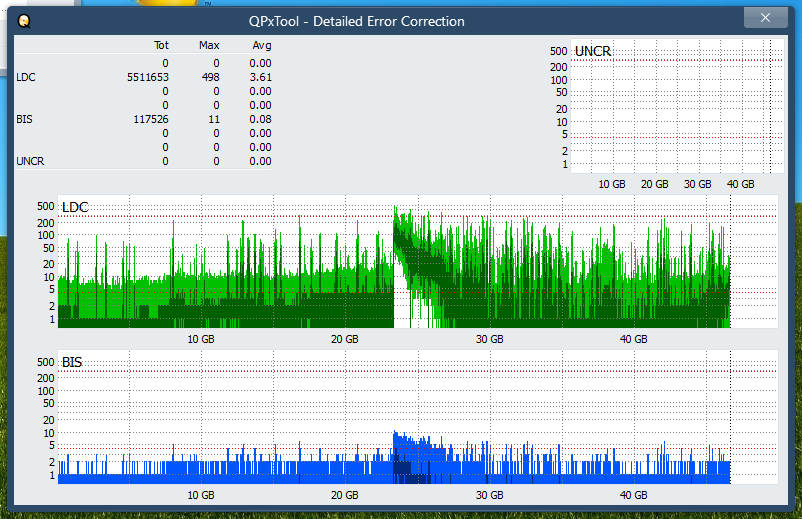Click the LDC max value 498
This screenshot has height=519, width=802.
click(x=210, y=77)
